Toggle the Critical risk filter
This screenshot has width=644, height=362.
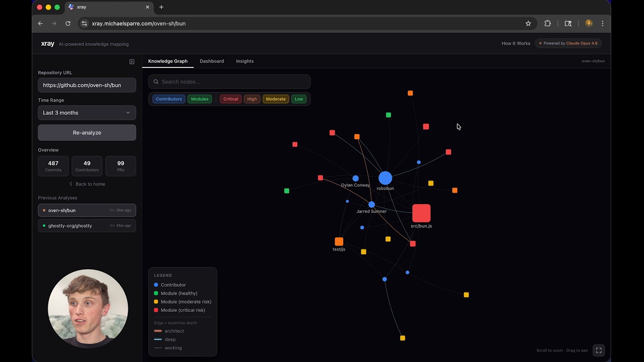tap(230, 99)
